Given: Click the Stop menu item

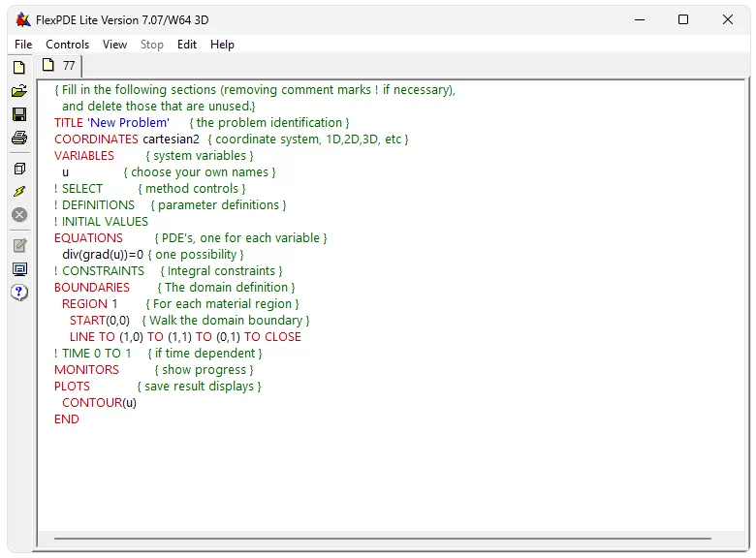Looking at the screenshot, I should [x=152, y=45].
